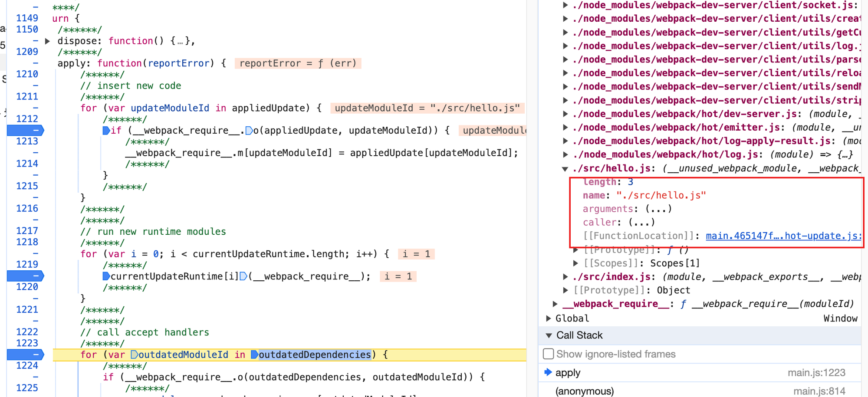Click line number 1210 in gutter
The height and width of the screenshot is (397, 868).
coord(27,74)
